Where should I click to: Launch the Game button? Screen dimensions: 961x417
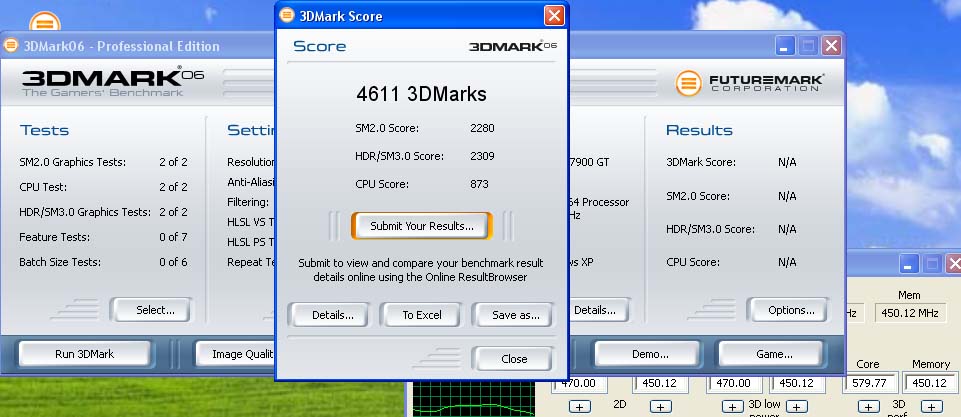pyautogui.click(x=773, y=354)
